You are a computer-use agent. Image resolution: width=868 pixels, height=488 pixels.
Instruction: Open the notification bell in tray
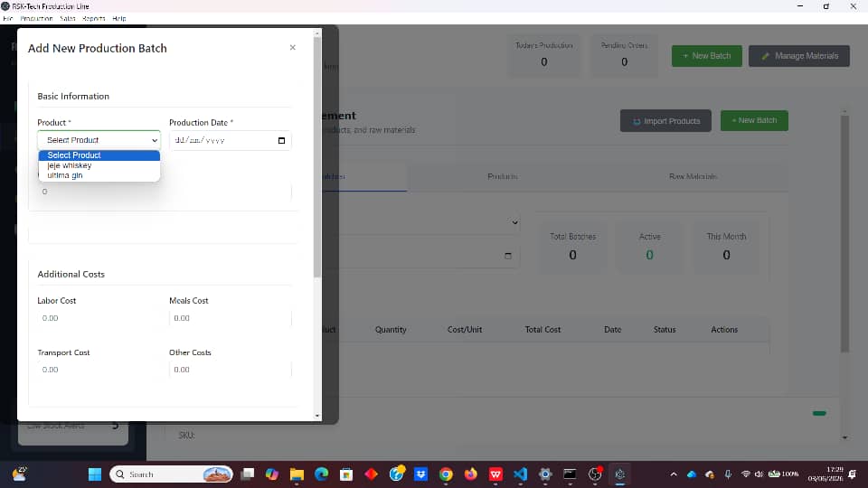pos(853,474)
